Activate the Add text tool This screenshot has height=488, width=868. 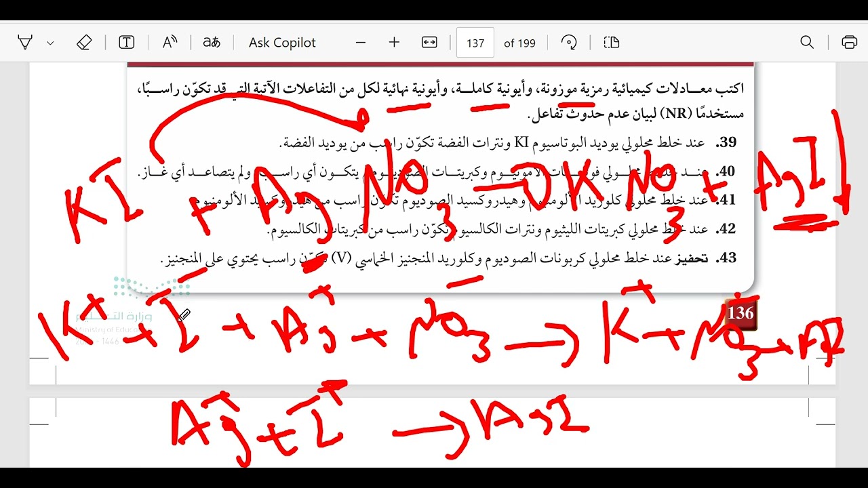pos(126,43)
